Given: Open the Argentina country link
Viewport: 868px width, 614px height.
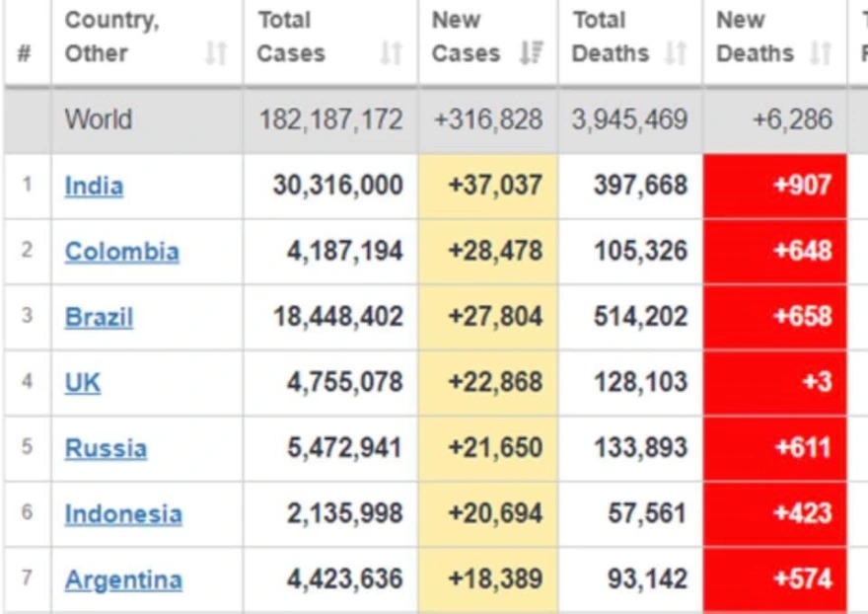Looking at the screenshot, I should pos(123,579).
